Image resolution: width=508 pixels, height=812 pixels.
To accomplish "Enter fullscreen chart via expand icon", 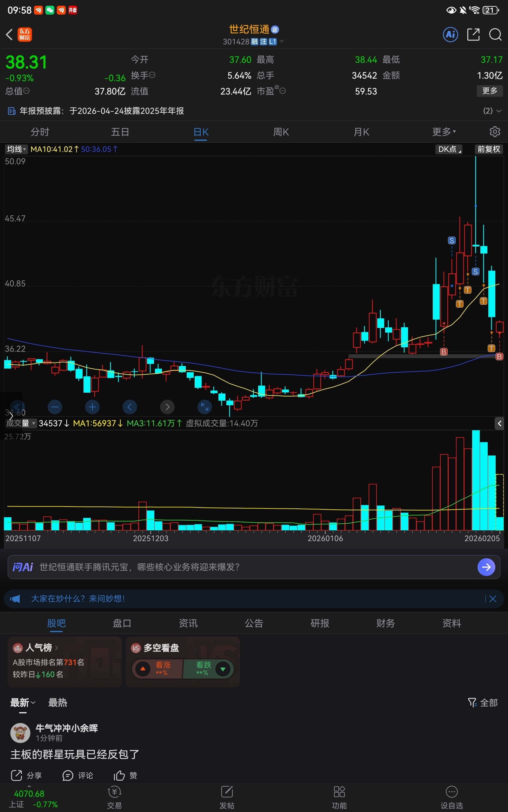I will pyautogui.click(x=204, y=407).
